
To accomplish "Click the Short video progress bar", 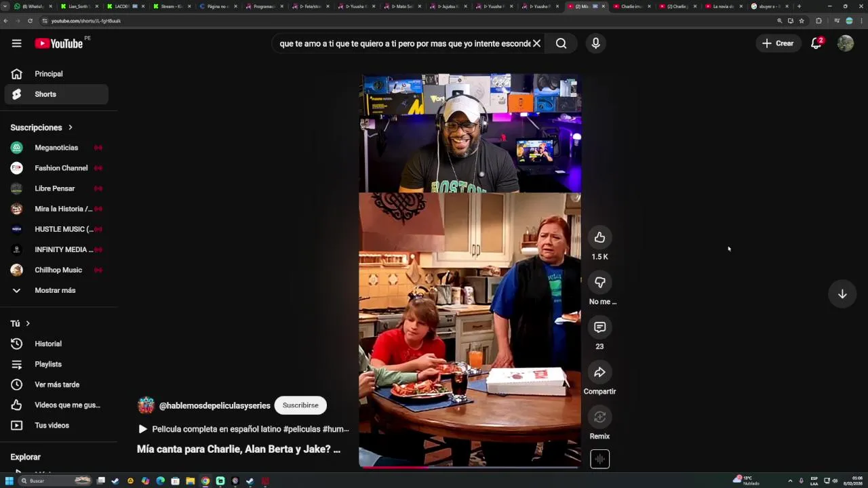I will coord(470,467).
